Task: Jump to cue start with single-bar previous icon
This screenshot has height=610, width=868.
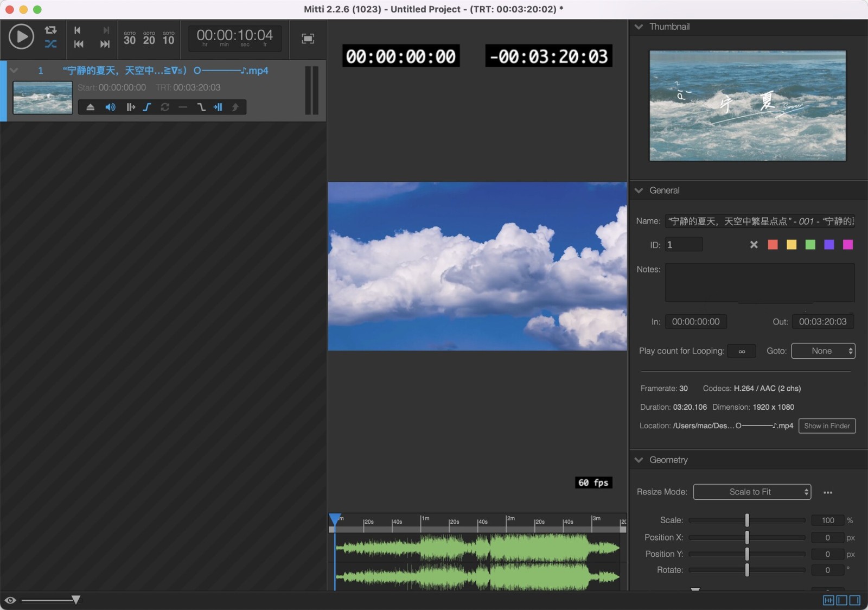Action: coord(78,30)
